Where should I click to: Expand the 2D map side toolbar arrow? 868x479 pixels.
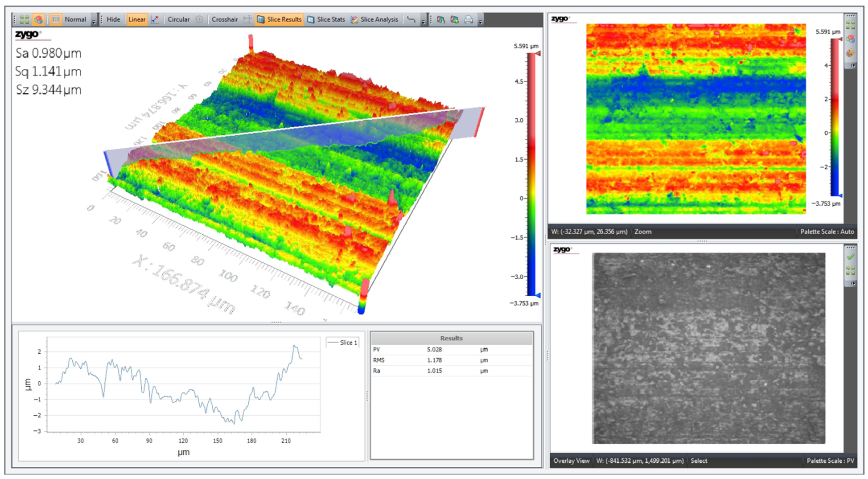click(853, 66)
